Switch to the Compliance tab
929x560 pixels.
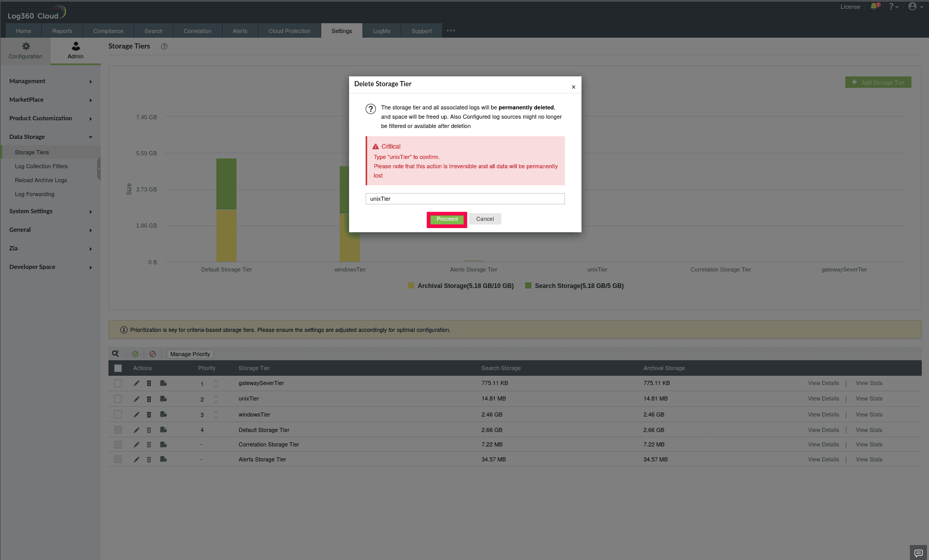point(108,30)
